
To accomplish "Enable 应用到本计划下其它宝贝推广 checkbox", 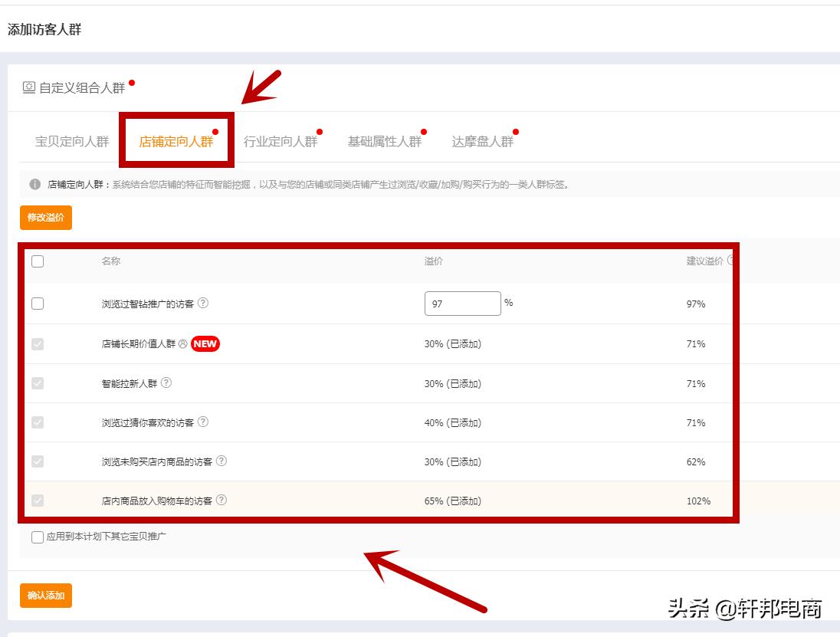I will tap(38, 537).
